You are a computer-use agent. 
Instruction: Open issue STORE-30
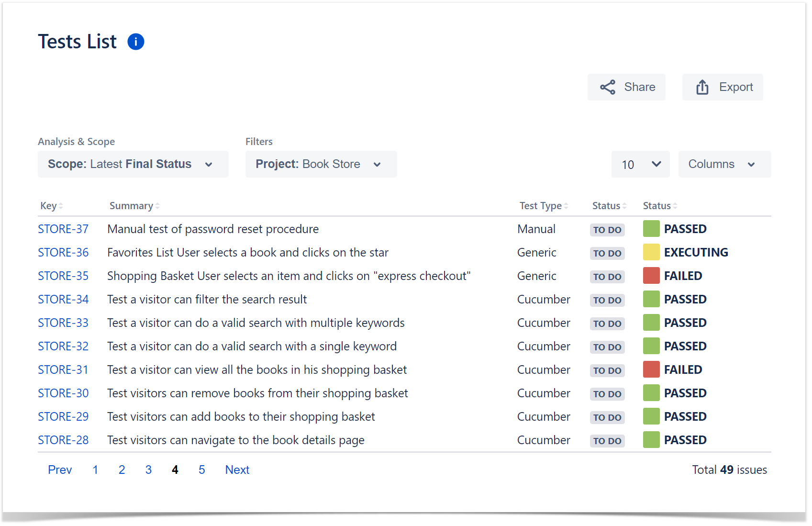[63, 393]
